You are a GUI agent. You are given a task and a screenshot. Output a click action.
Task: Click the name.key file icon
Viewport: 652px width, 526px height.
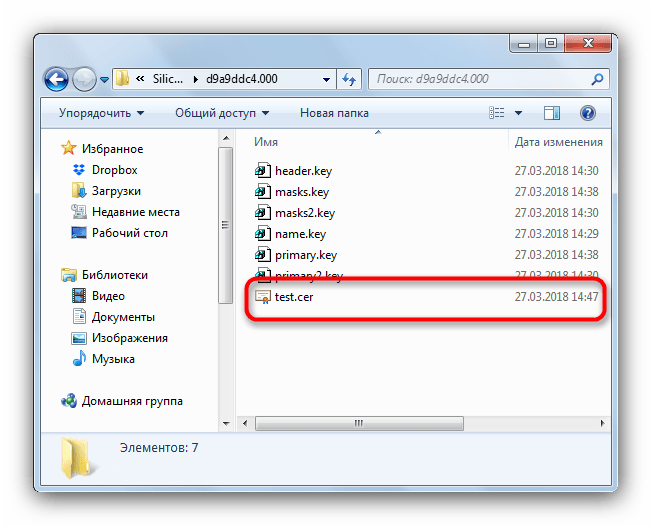263,234
